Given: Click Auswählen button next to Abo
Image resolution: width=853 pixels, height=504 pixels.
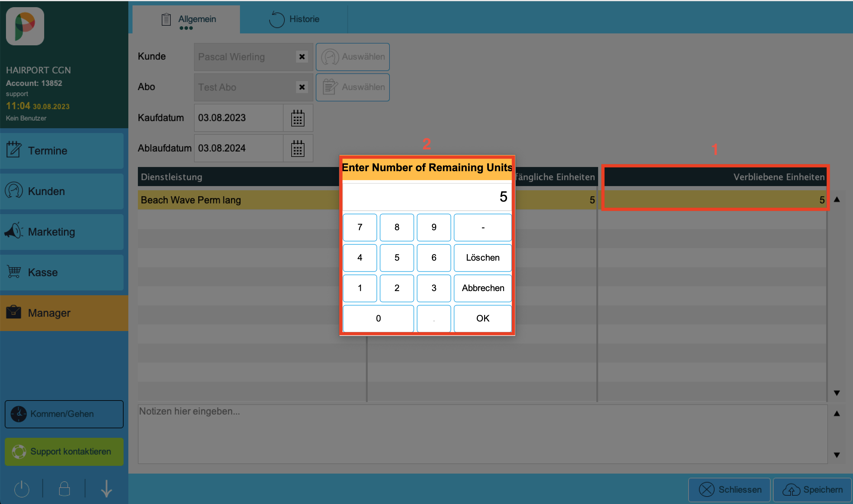Looking at the screenshot, I should pyautogui.click(x=353, y=87).
